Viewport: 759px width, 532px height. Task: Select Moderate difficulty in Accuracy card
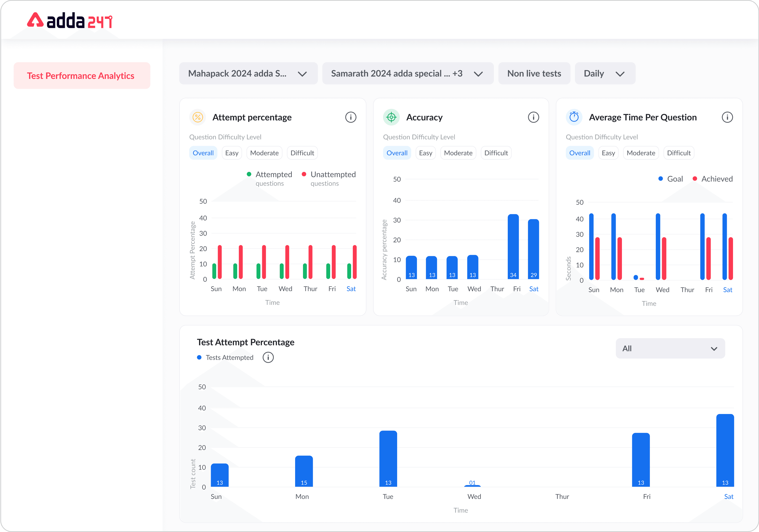click(x=458, y=153)
